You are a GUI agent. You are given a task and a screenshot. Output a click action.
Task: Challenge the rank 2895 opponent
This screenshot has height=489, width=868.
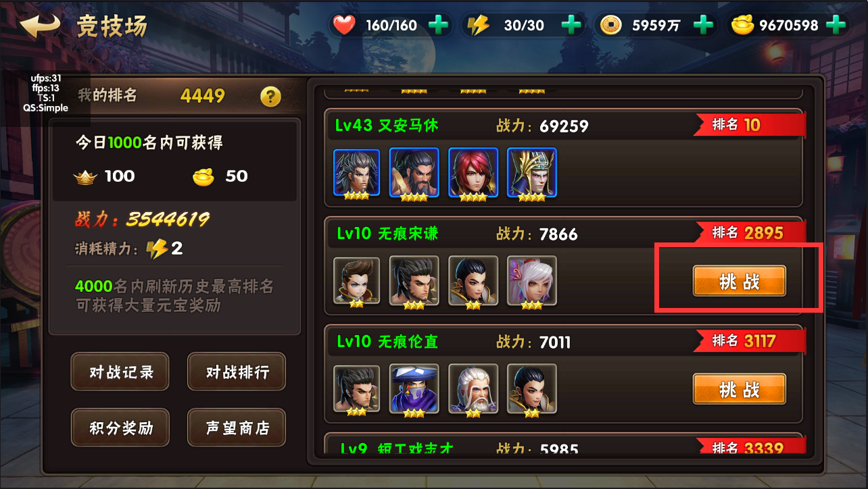[x=739, y=281]
